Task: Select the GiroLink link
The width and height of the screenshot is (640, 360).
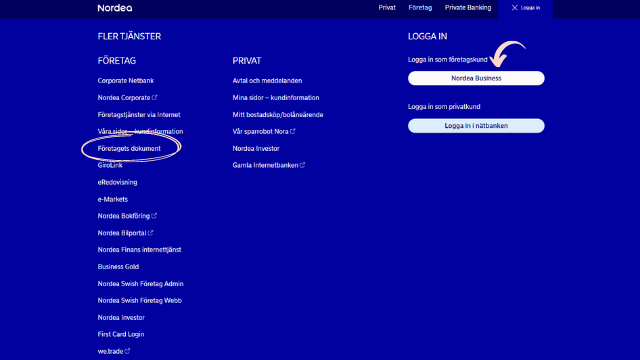Action: 110,165
